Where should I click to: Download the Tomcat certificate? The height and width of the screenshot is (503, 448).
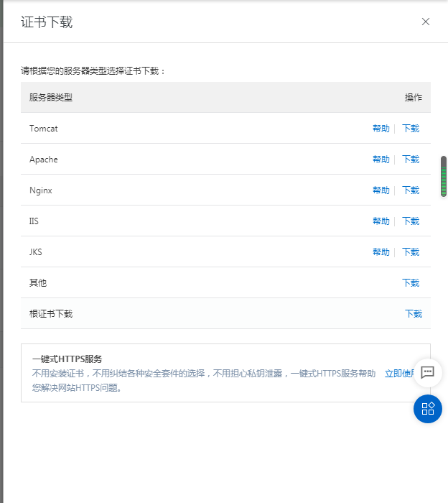[411, 129]
